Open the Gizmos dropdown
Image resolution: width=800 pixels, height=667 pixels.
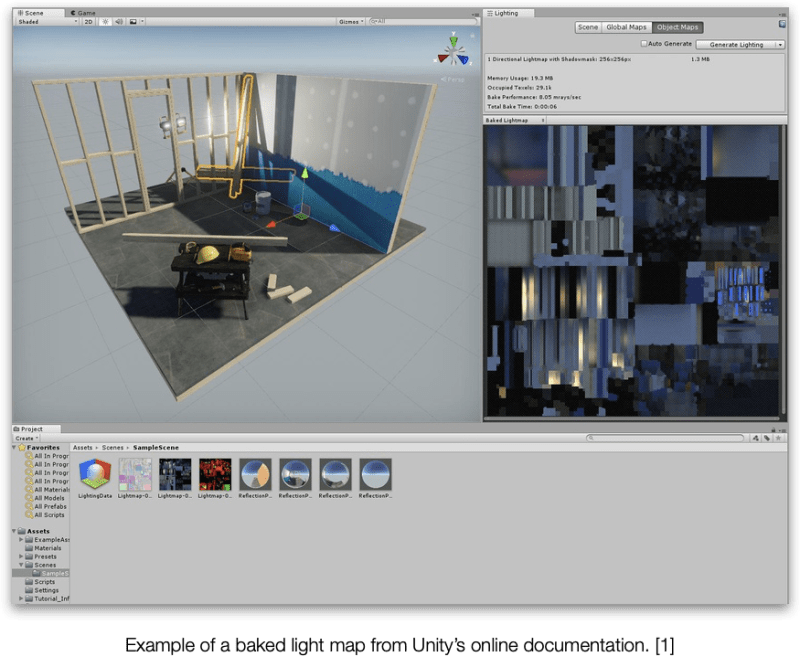(351, 22)
